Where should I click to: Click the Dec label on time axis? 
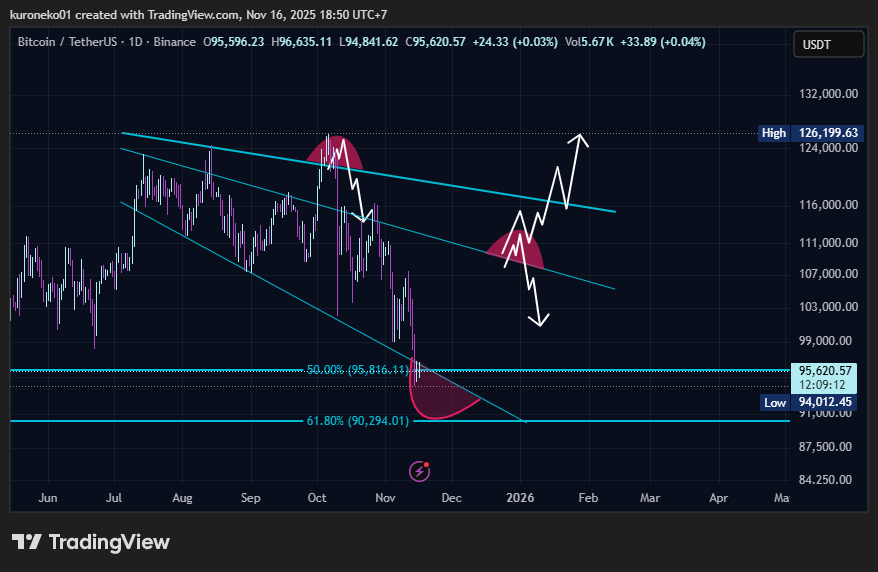tap(451, 498)
